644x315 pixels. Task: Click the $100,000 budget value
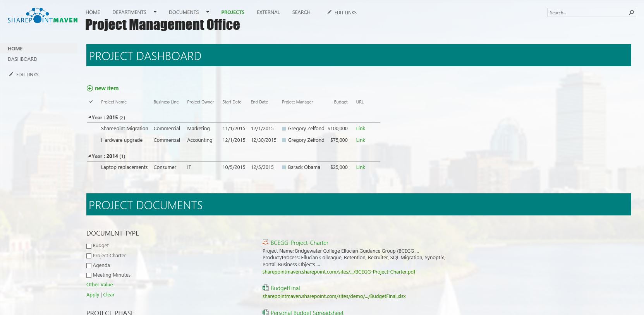pyautogui.click(x=338, y=129)
